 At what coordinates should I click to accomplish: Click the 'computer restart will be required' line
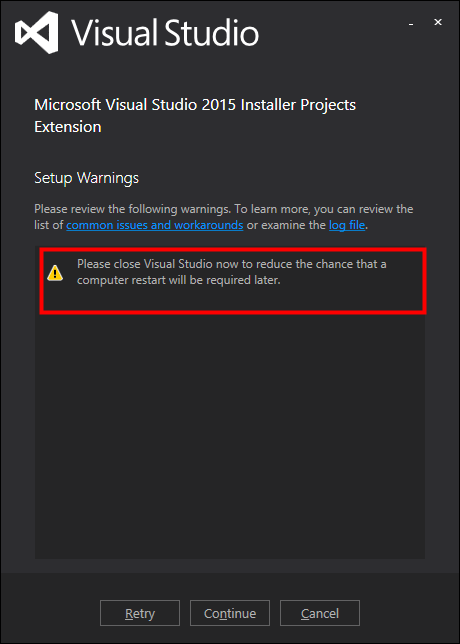[x=178, y=281]
